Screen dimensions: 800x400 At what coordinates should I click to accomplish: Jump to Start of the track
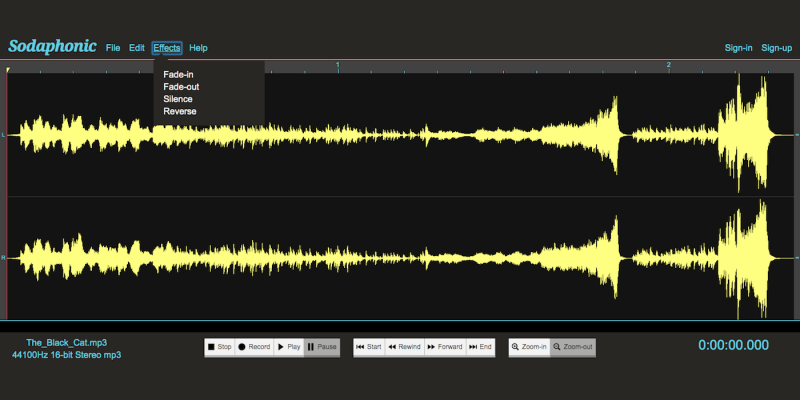369,347
